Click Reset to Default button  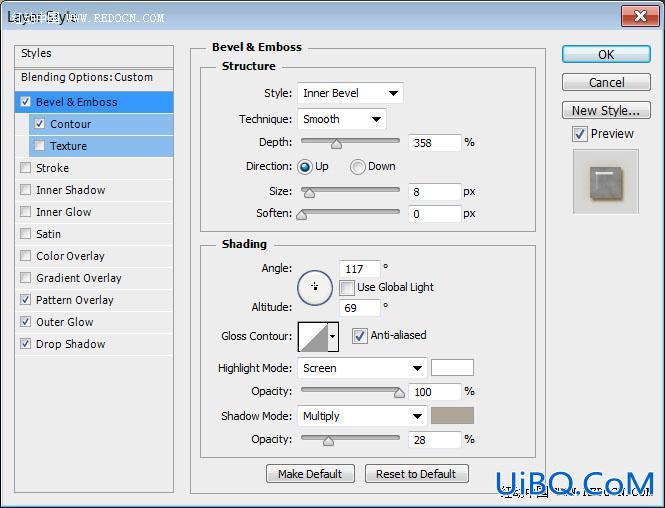pos(416,474)
